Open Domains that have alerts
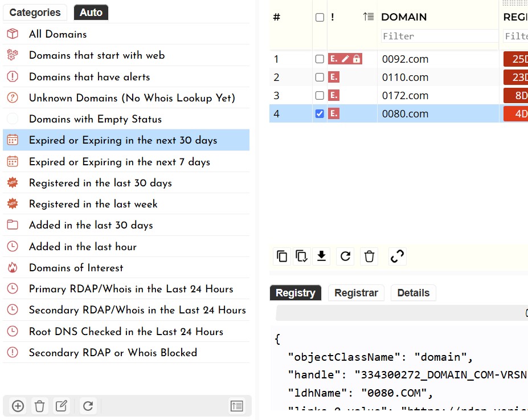Screen dimensions: 528x420 126,77
